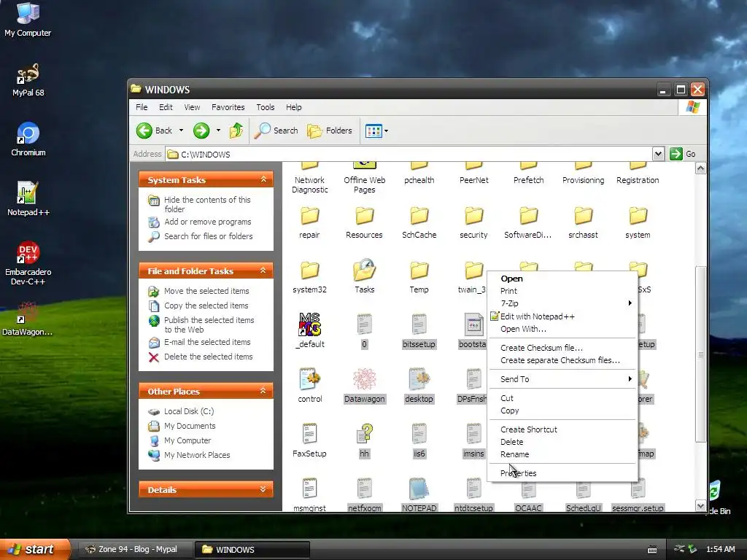Select the desktop file icon

coord(419,386)
